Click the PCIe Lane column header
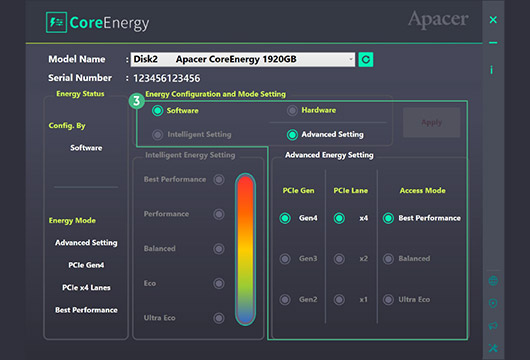Image resolution: width=530 pixels, height=360 pixels. point(351,191)
